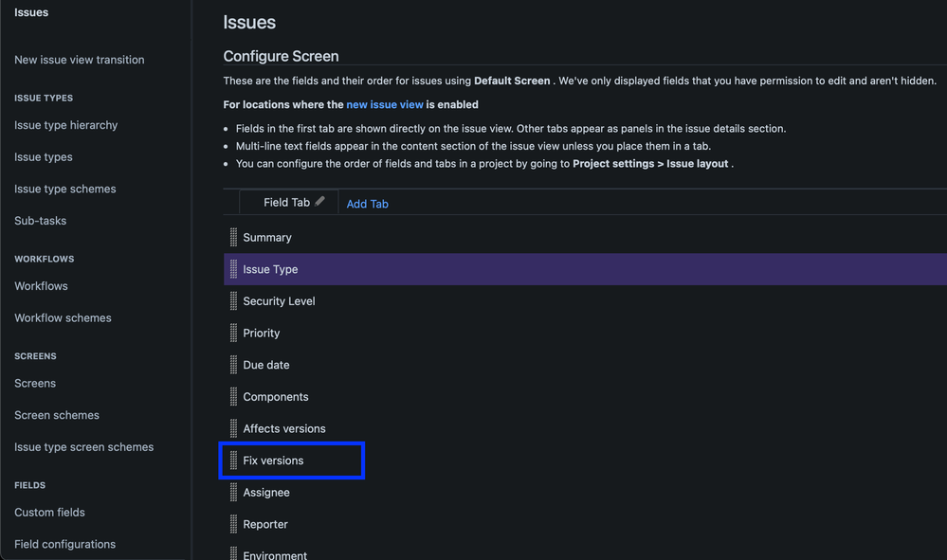Click the drag handle next to Assignee
The image size is (947, 560).
coord(233,492)
